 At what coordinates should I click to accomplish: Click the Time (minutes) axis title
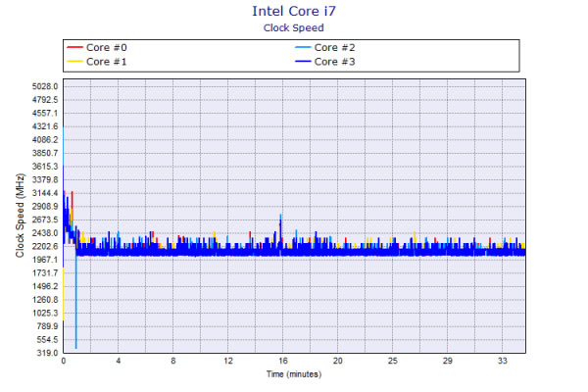[x=294, y=374]
